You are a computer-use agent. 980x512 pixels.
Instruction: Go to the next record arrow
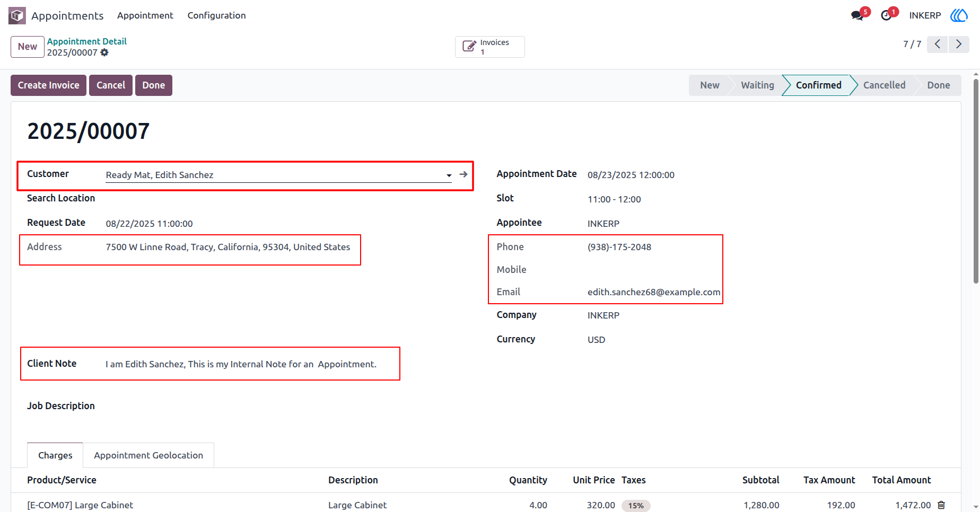pos(959,44)
